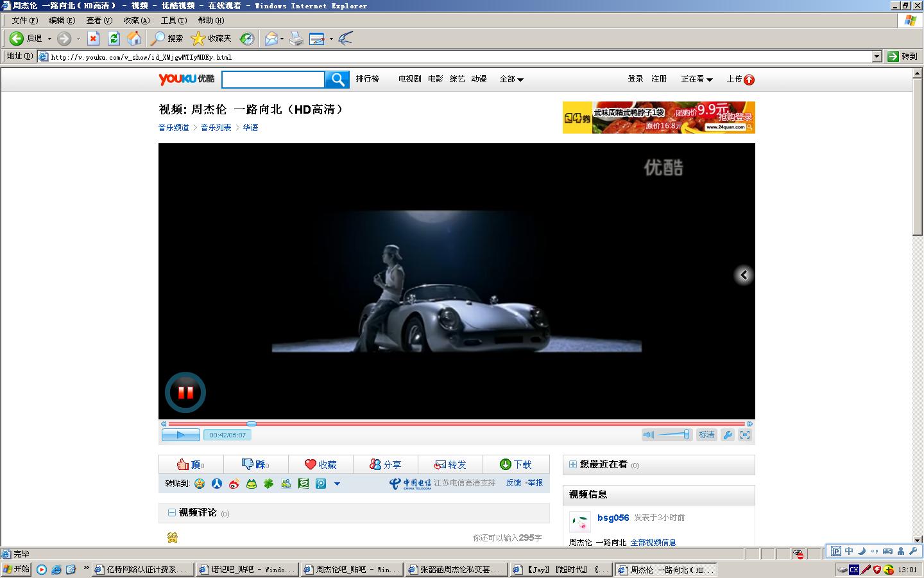The image size is (924, 578).
Task: Click the 收藏 heart favorite button
Action: 320,464
